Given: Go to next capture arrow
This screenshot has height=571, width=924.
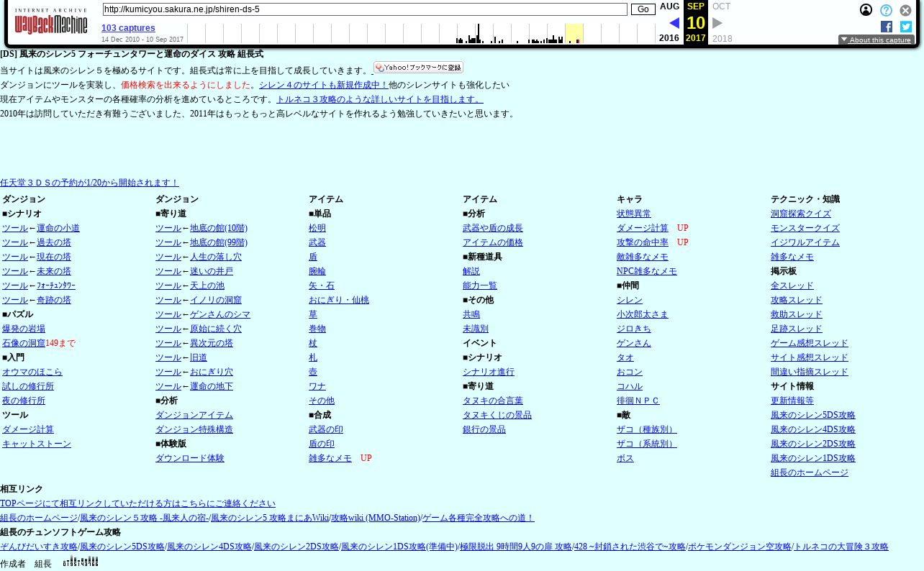Looking at the screenshot, I should (717, 23).
